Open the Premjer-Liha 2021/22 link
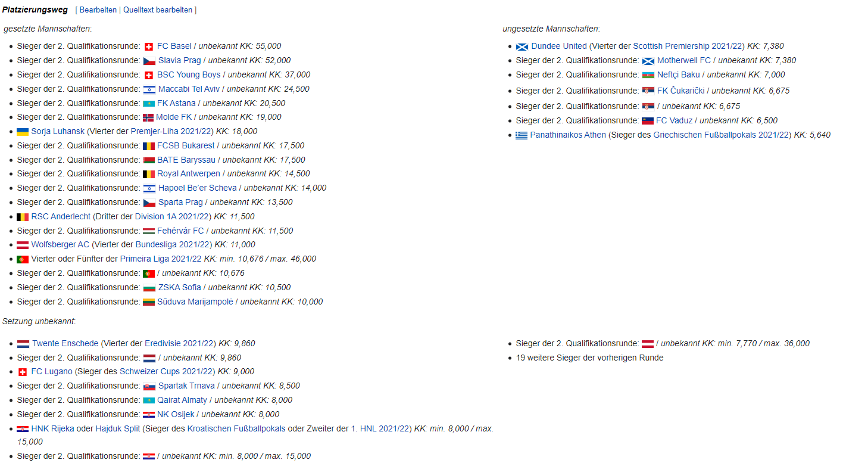Viewport: 868px width, 466px height. (x=172, y=132)
